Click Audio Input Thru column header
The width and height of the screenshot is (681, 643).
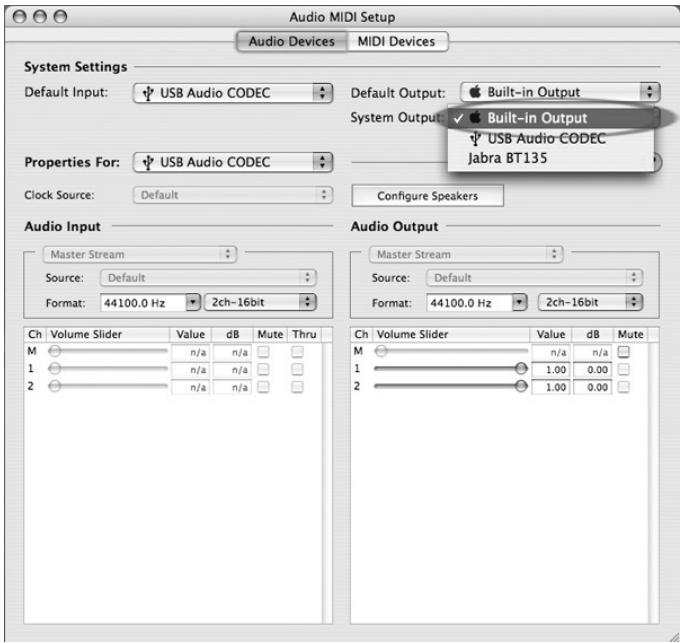pyautogui.click(x=304, y=334)
